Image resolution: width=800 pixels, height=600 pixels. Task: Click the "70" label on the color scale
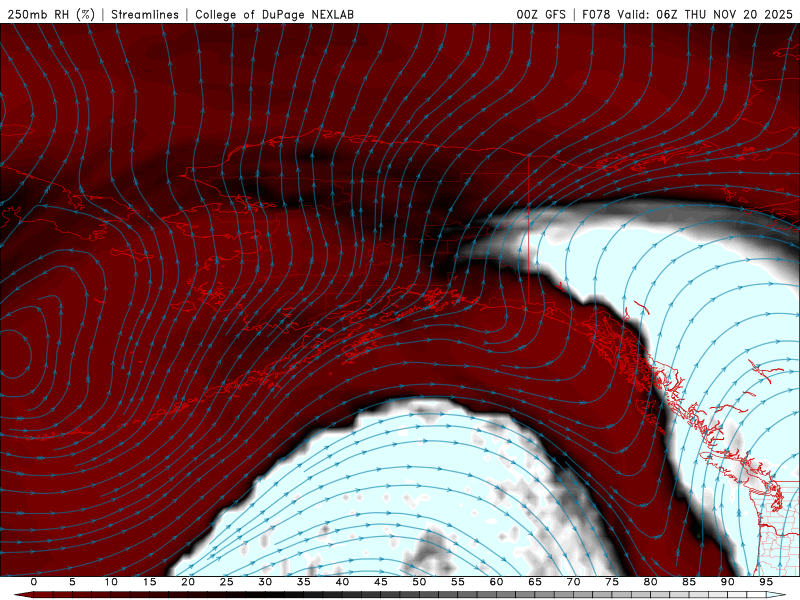(573, 582)
